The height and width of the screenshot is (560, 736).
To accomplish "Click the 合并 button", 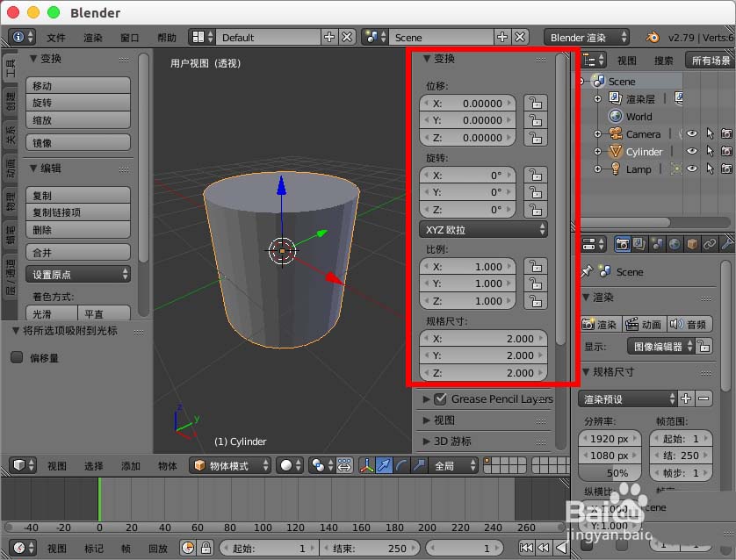I will 78,252.
